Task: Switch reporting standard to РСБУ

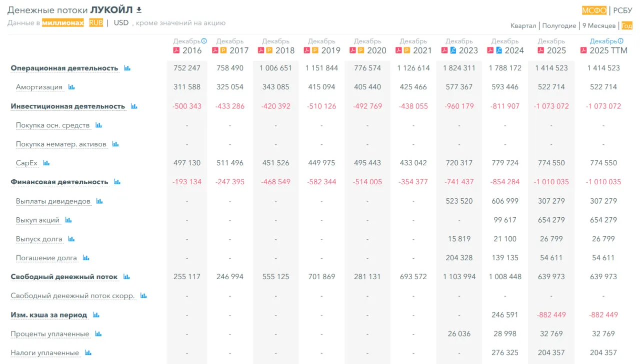Action: tap(622, 10)
